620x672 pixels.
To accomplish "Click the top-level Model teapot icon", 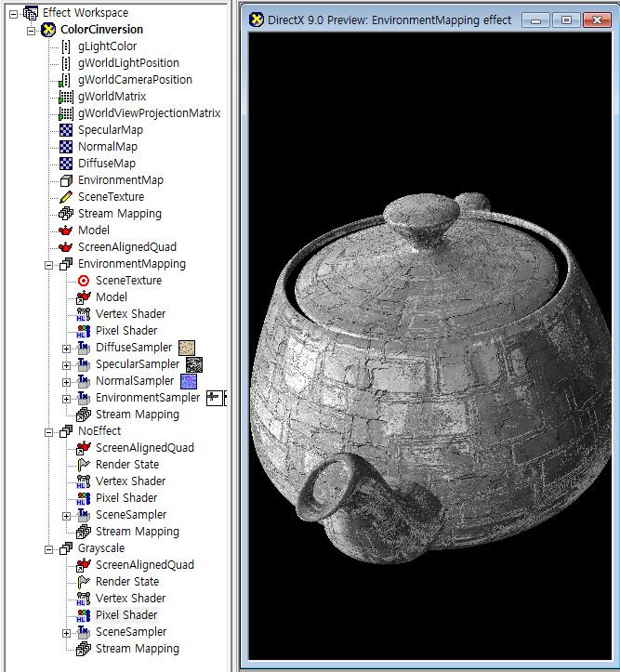I will tap(66, 231).
